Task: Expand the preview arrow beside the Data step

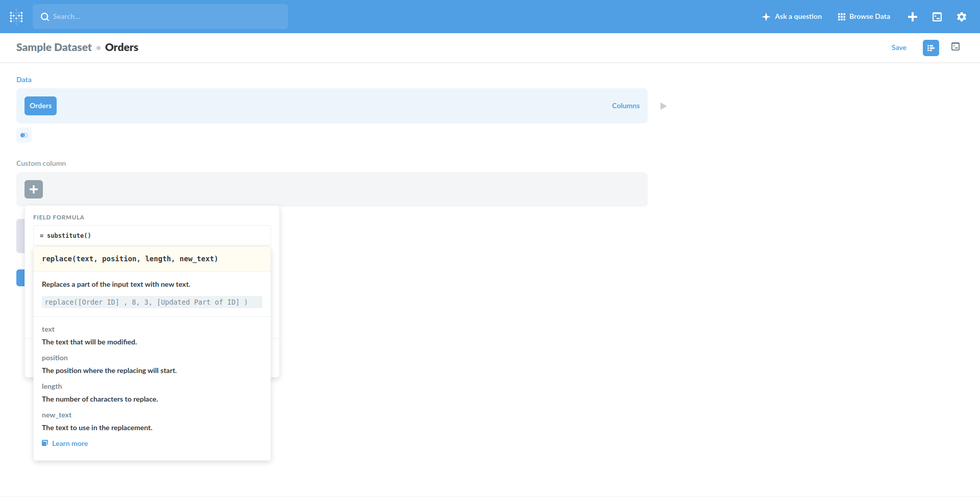Action: coord(663,106)
